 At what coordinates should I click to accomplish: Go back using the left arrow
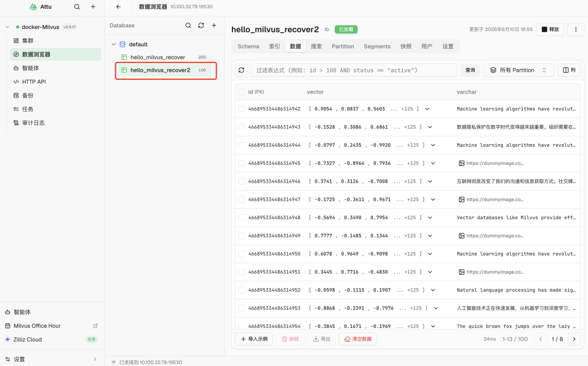point(119,7)
